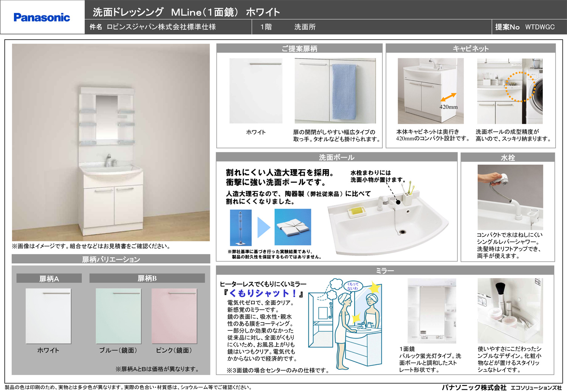The height and width of the screenshot is (392, 567).
Task: Click the ご提案扉柄 section header
Action: click(299, 48)
